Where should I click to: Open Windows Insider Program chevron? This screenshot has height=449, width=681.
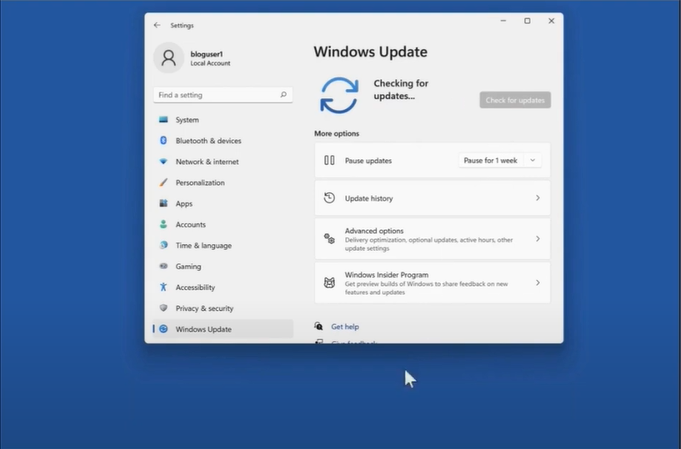(x=537, y=283)
